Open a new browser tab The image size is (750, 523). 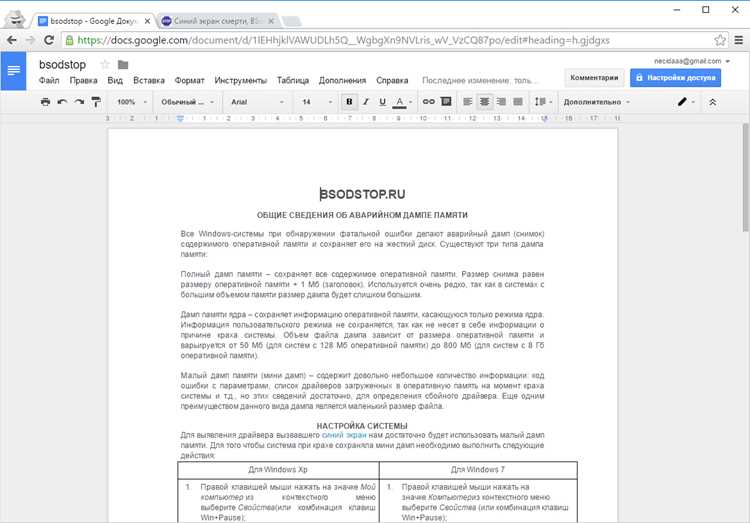291,22
